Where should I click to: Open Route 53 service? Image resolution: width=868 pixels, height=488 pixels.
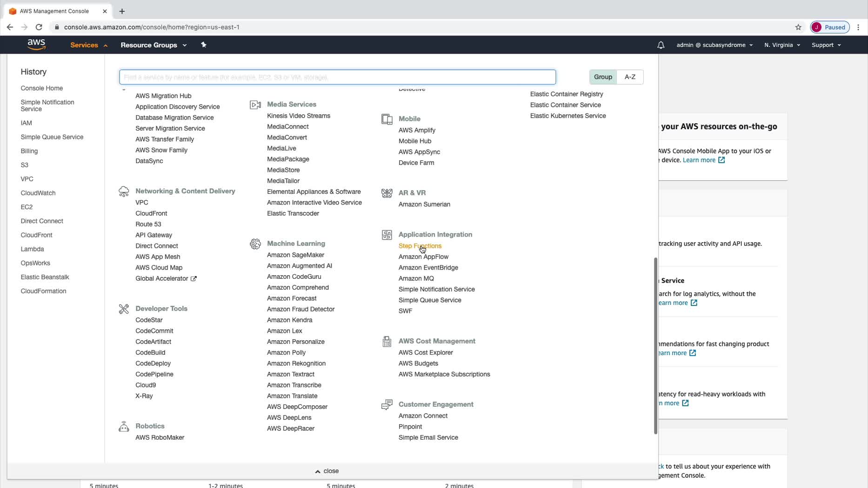click(148, 224)
